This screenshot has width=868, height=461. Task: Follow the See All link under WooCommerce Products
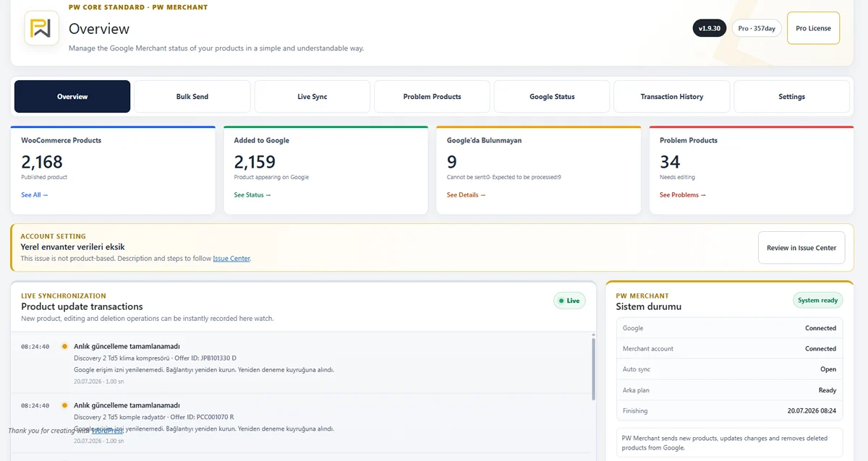click(x=35, y=195)
